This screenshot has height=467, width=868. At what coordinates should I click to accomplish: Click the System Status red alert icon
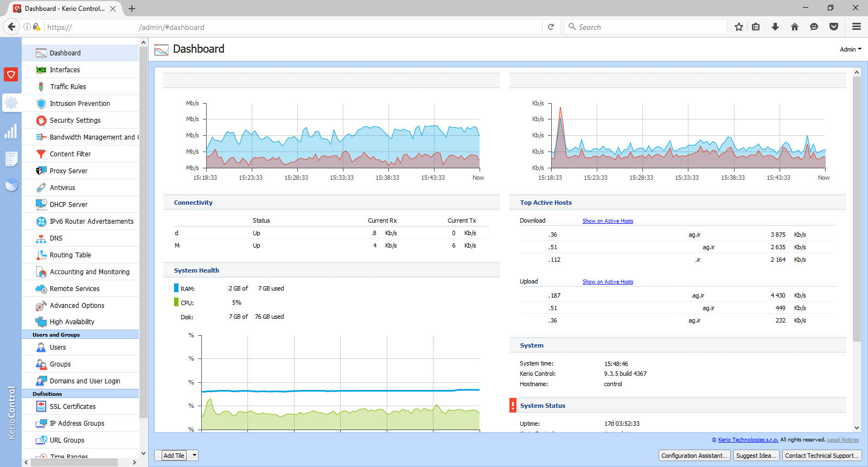[x=513, y=405]
